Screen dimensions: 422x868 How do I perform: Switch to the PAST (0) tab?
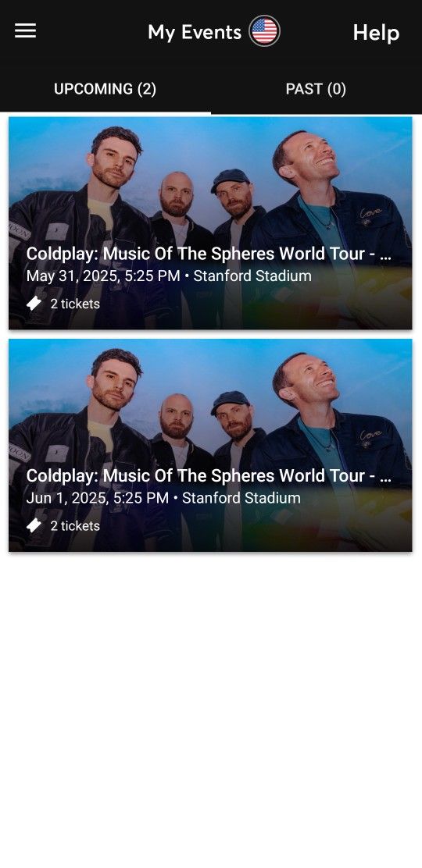[316, 89]
